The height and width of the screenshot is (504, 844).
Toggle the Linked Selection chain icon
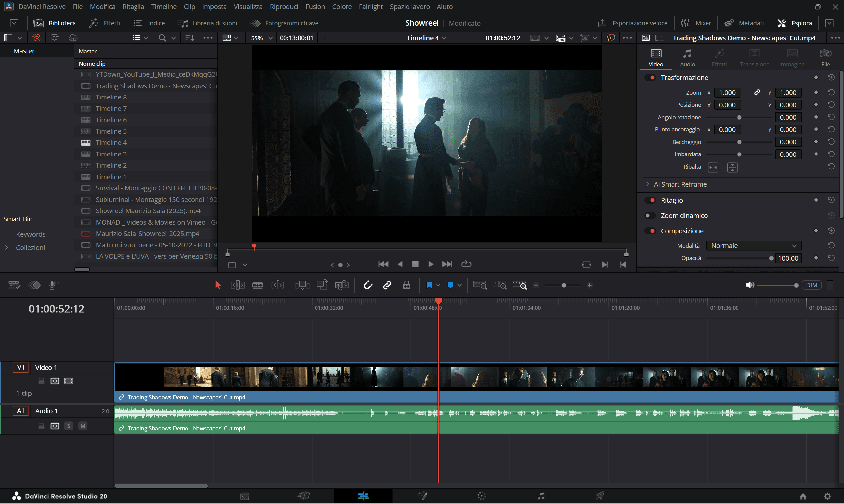[387, 285]
